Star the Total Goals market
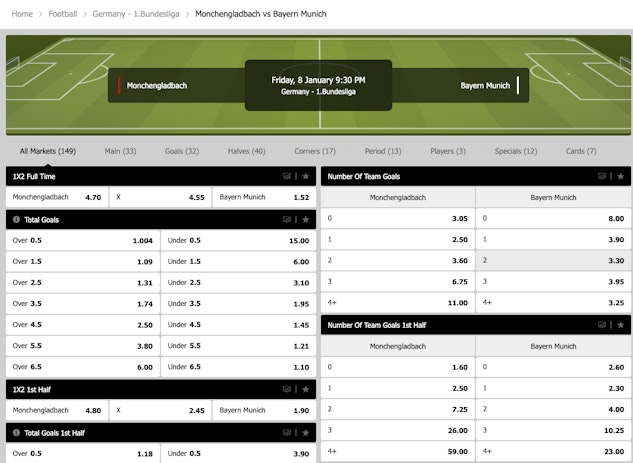The image size is (633, 463). [306, 220]
